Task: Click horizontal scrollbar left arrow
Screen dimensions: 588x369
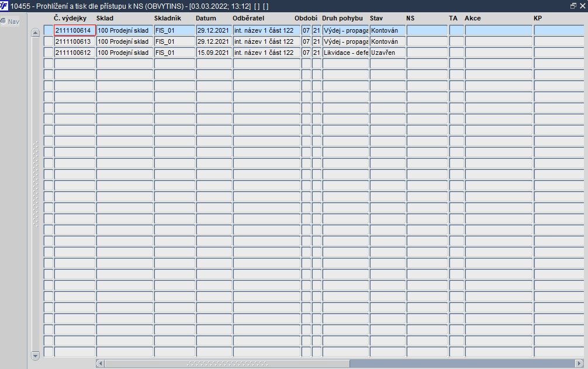Action: (x=100, y=363)
